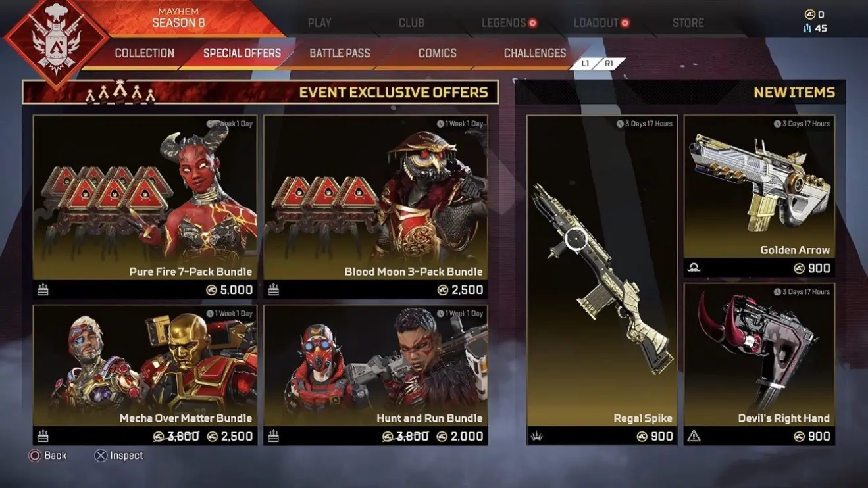This screenshot has width=868, height=488.
Task: Select the Mecha Over Matter Bundle offer
Action: (x=145, y=375)
